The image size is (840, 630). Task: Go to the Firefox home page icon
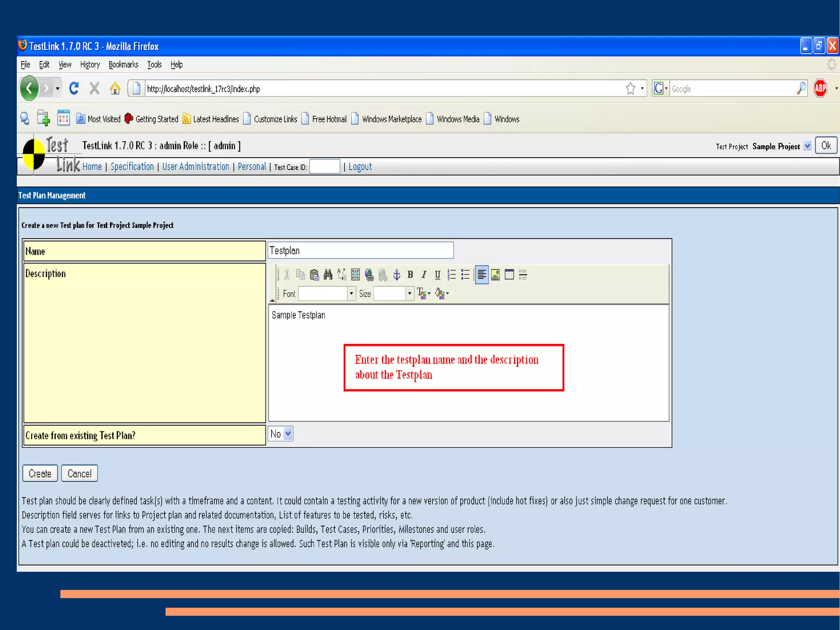tap(115, 88)
